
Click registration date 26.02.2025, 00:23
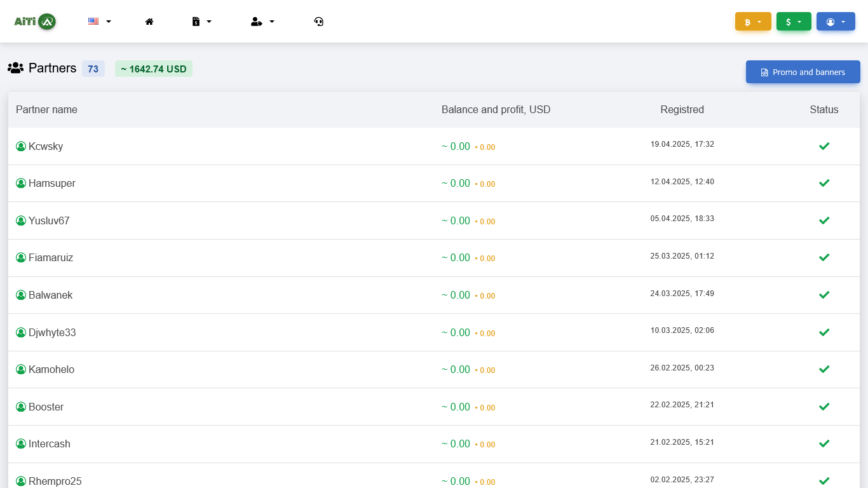[x=682, y=368]
